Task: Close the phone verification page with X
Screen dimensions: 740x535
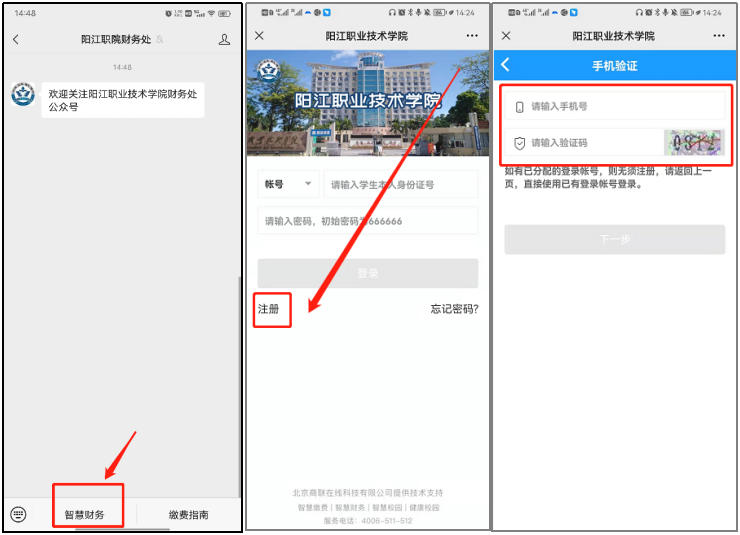Action: 506,35
